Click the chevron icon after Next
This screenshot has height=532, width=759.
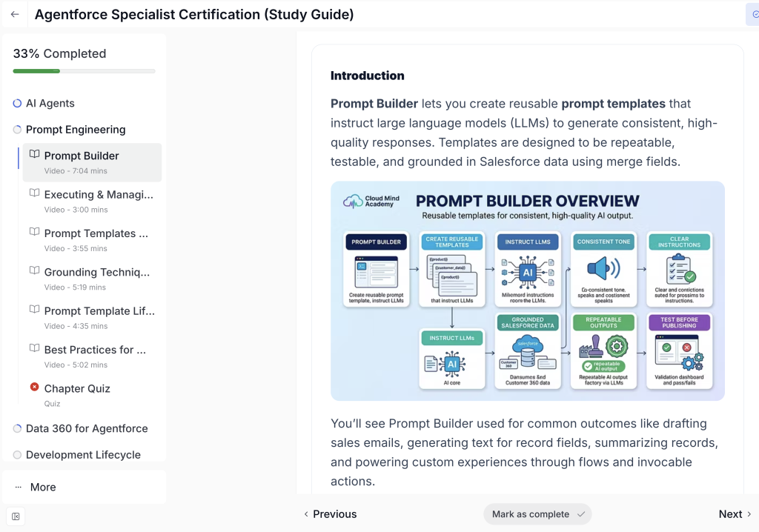(x=749, y=514)
